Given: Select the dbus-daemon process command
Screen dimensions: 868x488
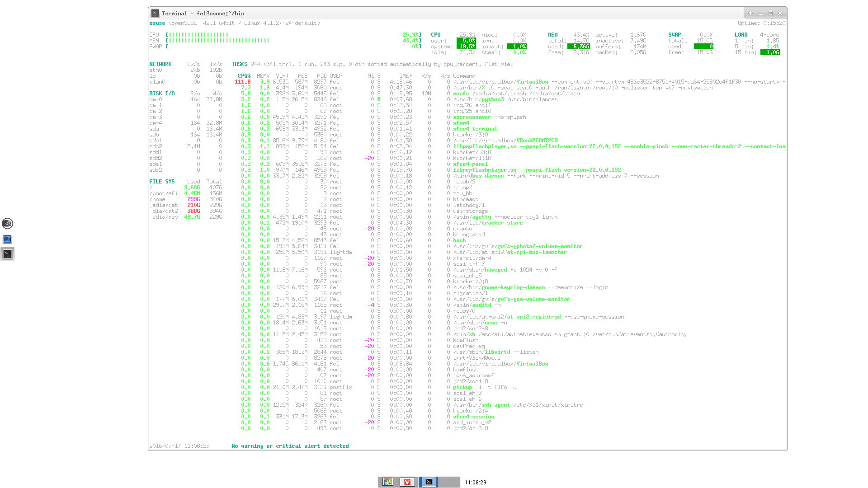Looking at the screenshot, I should (x=556, y=176).
